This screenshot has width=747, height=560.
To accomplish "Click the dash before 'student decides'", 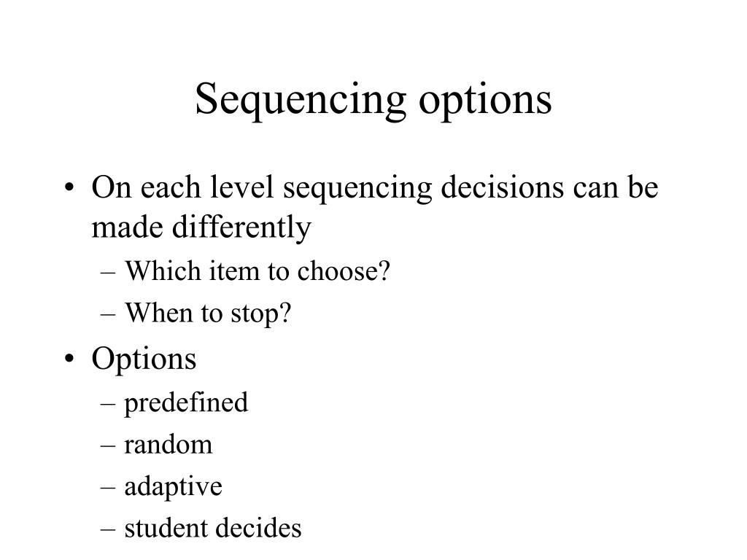I will (108, 529).
